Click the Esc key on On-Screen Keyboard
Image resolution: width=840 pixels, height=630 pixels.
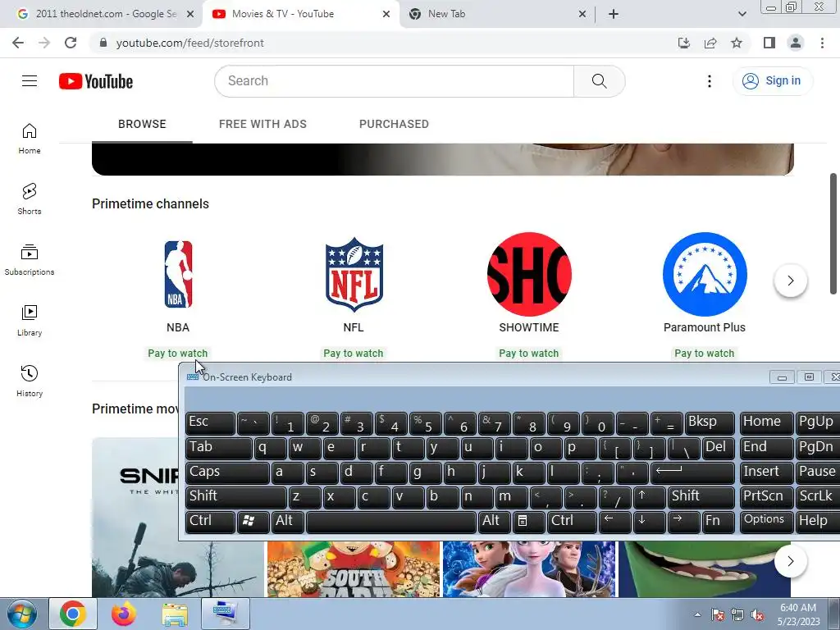[x=210, y=422]
